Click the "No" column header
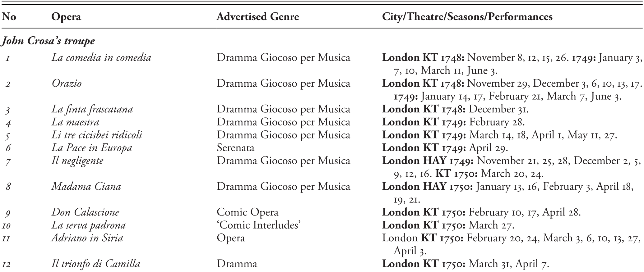This screenshot has height=272, width=644. [9, 17]
